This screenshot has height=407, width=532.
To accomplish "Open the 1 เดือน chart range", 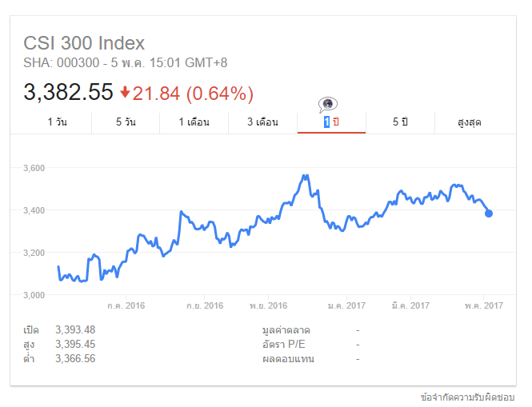I will pyautogui.click(x=194, y=122).
